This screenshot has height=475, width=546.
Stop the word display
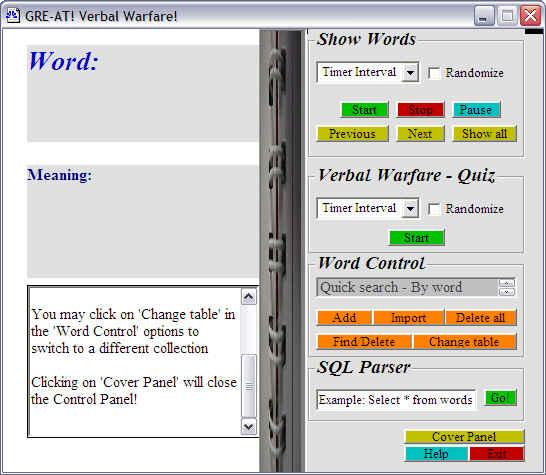point(420,110)
